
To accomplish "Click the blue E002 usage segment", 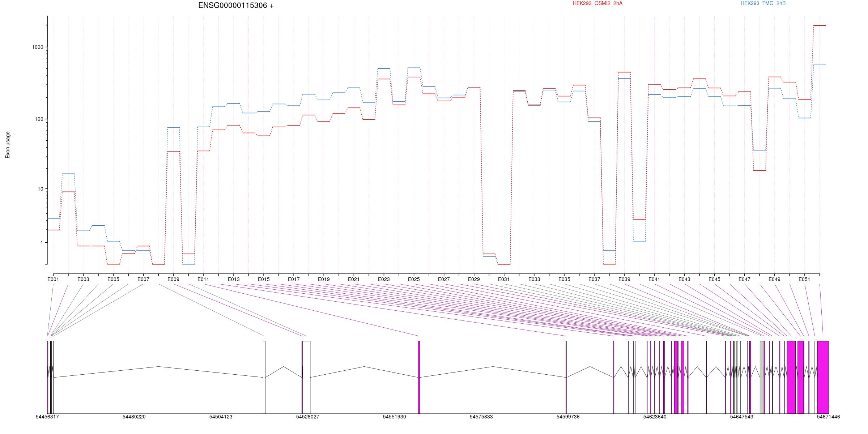I will pos(68,174).
